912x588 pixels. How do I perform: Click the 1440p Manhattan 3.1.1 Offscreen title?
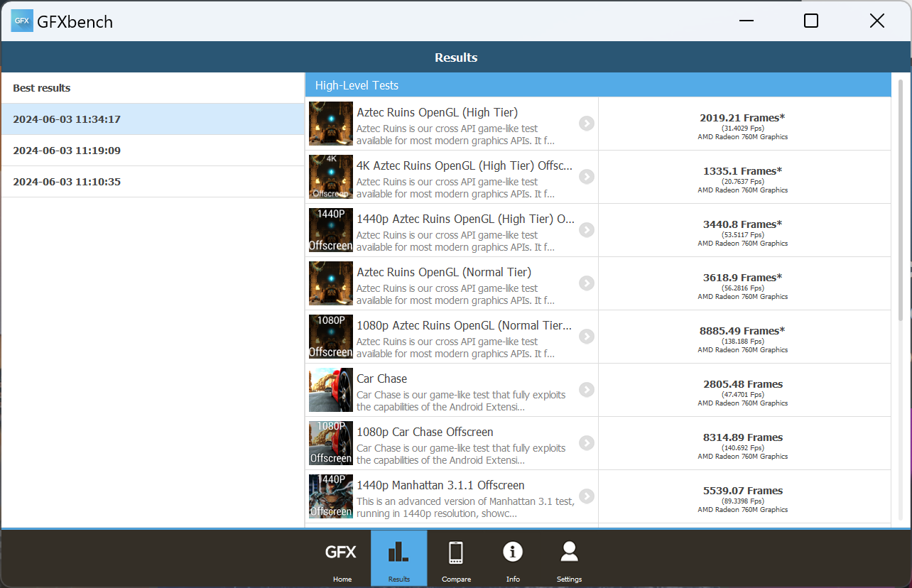440,485
